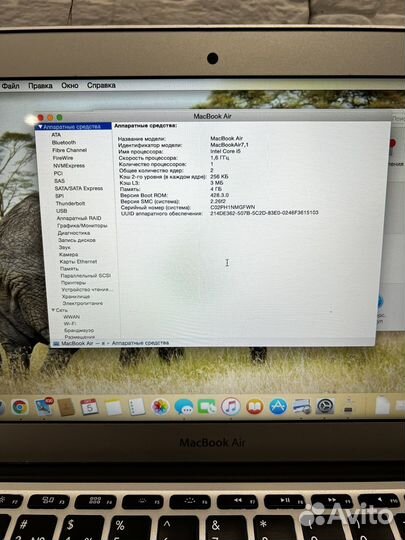Select Графика/Мониторы in the sidebar
Screen dimensions: 405x540
(x=82, y=226)
